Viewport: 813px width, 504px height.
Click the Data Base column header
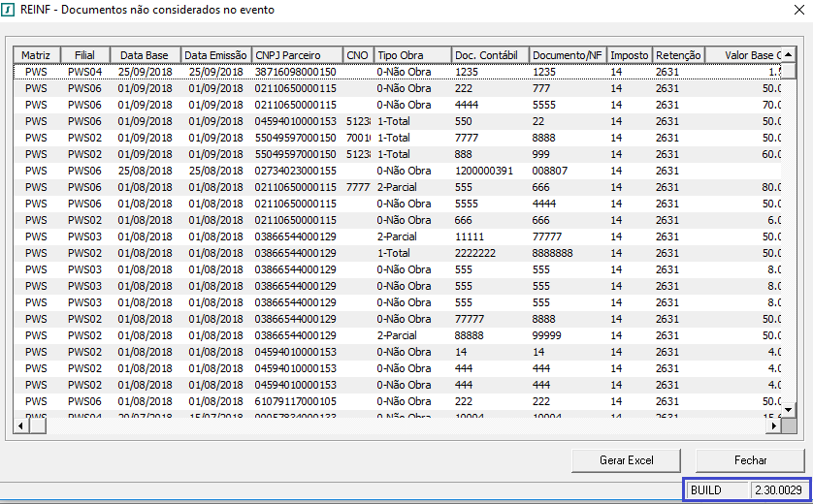(x=144, y=55)
